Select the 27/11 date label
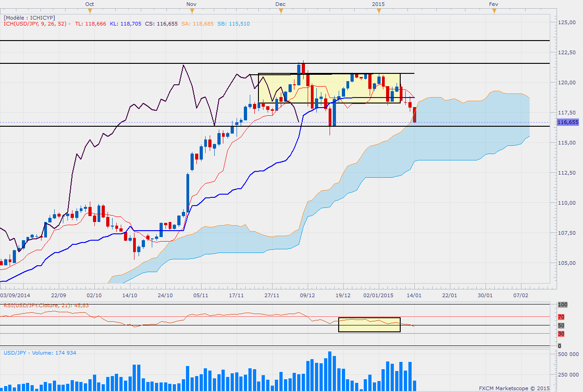This screenshot has height=392, width=583. [272, 295]
